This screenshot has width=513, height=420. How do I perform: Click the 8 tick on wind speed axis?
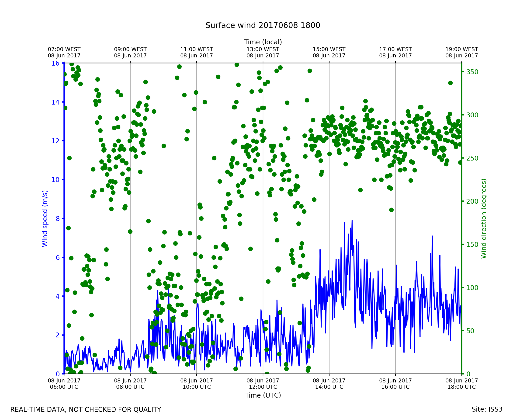point(58,219)
